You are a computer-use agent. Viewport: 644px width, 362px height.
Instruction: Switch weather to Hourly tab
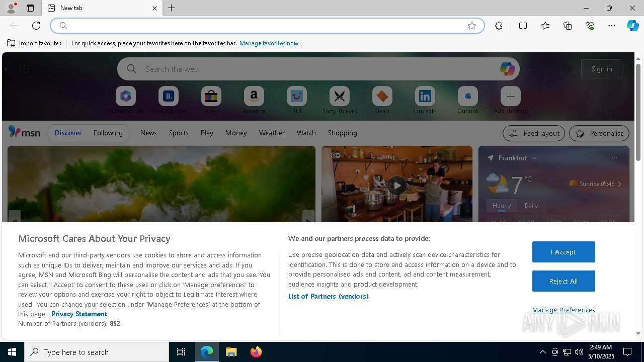click(x=502, y=206)
